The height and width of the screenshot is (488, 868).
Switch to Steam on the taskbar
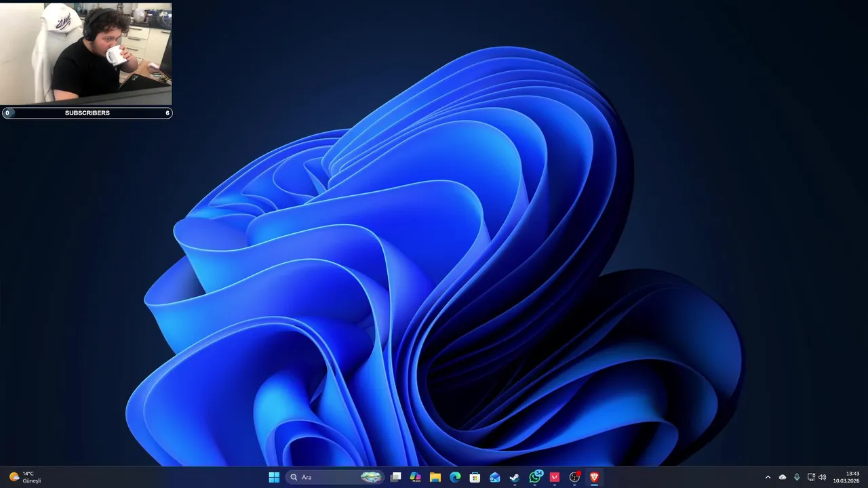click(x=515, y=477)
